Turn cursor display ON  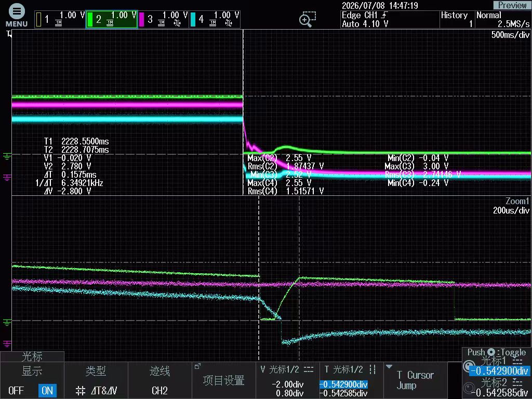pyautogui.click(x=47, y=391)
